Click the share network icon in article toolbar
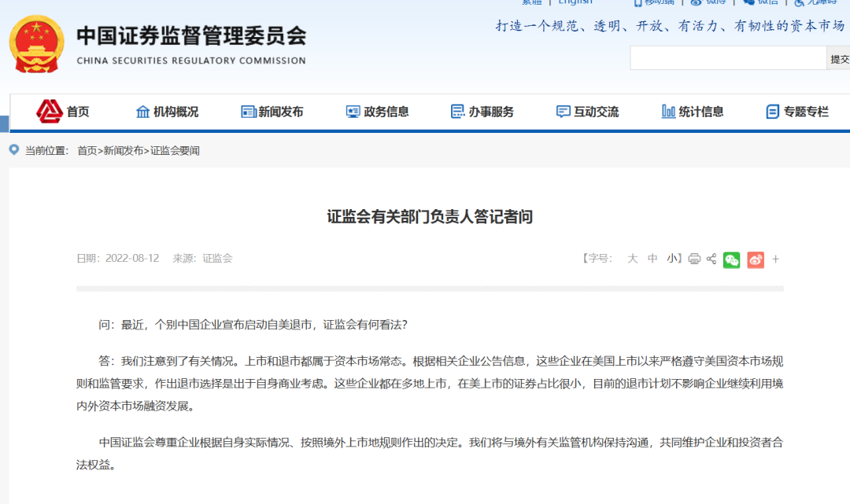The image size is (850, 504). 711,259
